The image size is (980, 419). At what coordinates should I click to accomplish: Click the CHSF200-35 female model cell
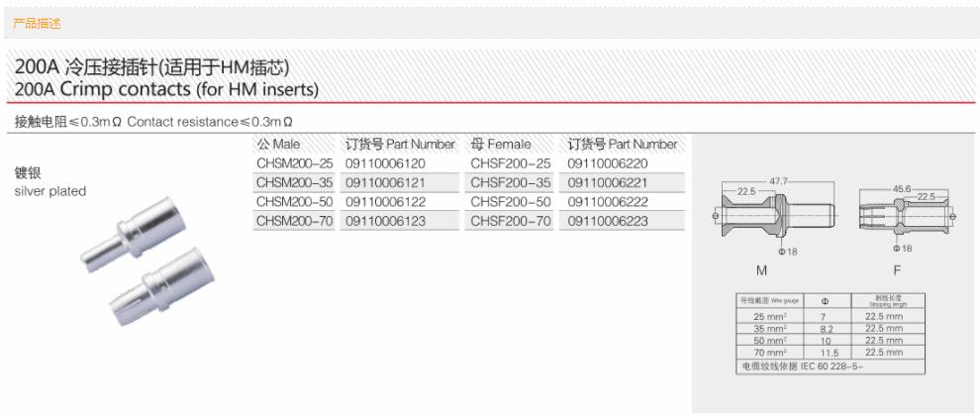coord(511,183)
